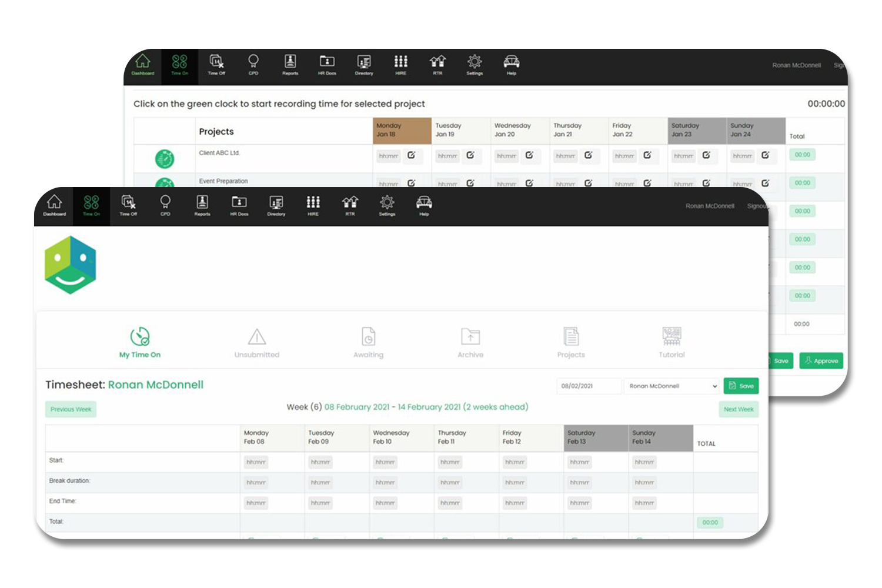The width and height of the screenshot is (882, 588).
Task: Switch to Archive tab
Action: point(470,343)
